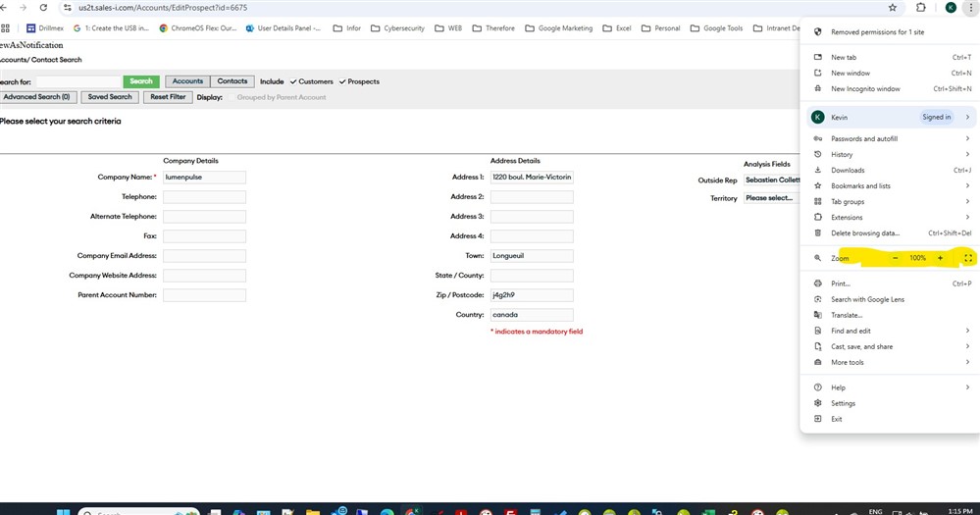Open the bookmarks apps grid icon
The image size is (980, 515).
click(x=6, y=28)
